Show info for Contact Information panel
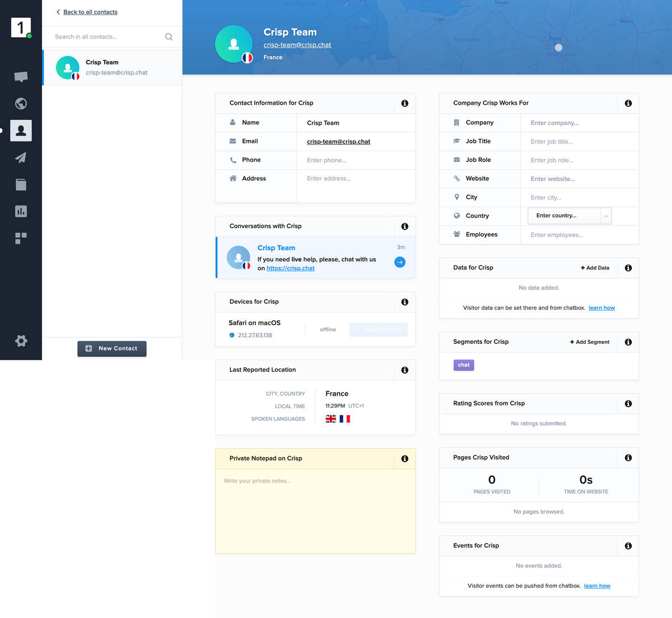The image size is (672, 618). [x=405, y=103]
